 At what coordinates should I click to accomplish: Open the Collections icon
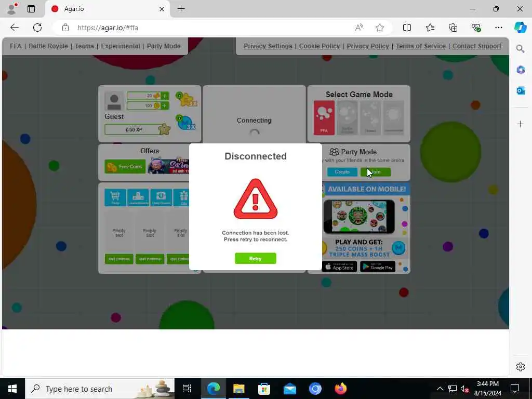pyautogui.click(x=453, y=28)
